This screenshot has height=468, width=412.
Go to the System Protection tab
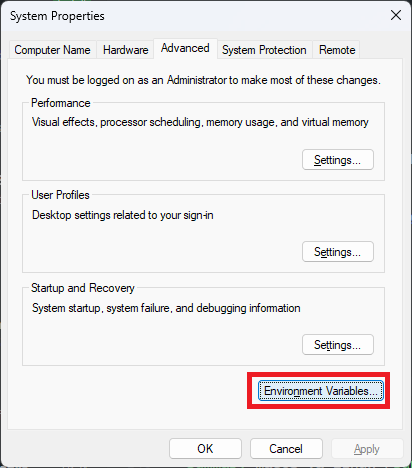(x=264, y=50)
